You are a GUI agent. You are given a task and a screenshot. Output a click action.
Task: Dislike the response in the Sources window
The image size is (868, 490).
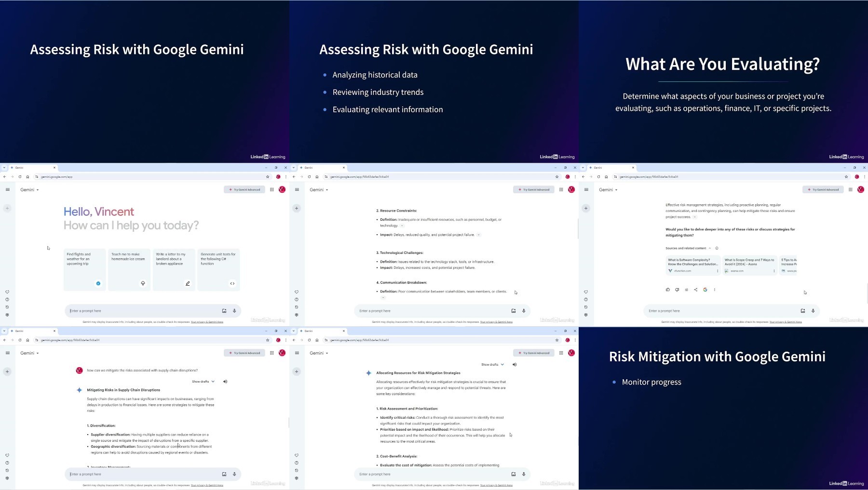pyautogui.click(x=677, y=290)
